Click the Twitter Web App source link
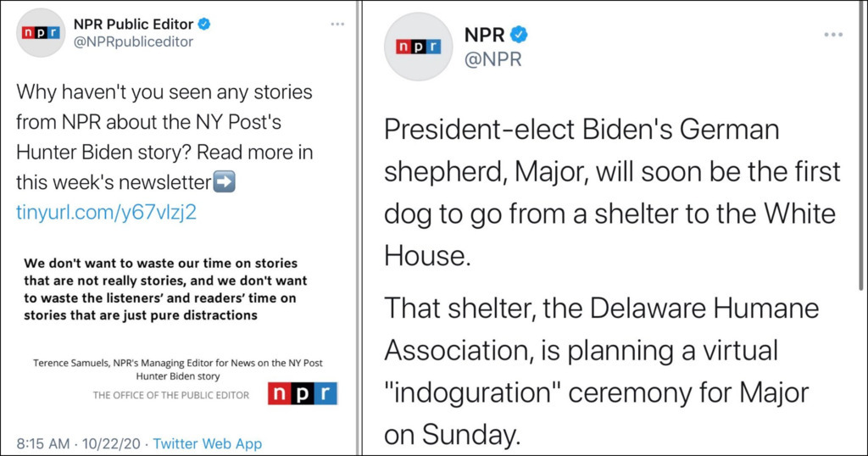Screen dimensions: 868x456 click(208, 444)
